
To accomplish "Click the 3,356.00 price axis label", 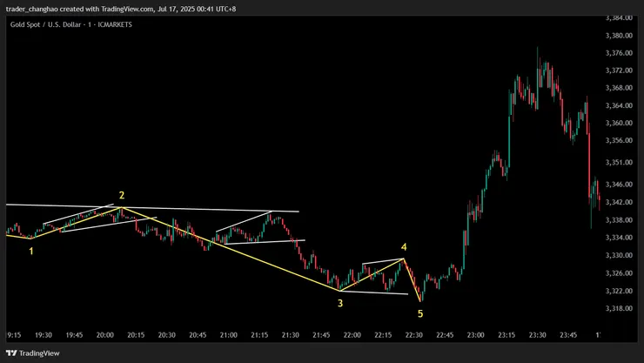I will (619, 140).
